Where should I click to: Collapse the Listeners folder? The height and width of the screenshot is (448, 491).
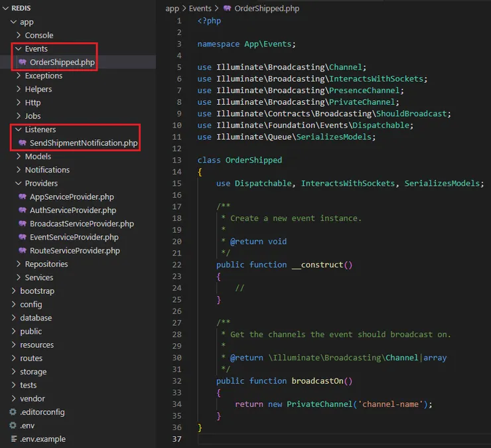coord(19,130)
